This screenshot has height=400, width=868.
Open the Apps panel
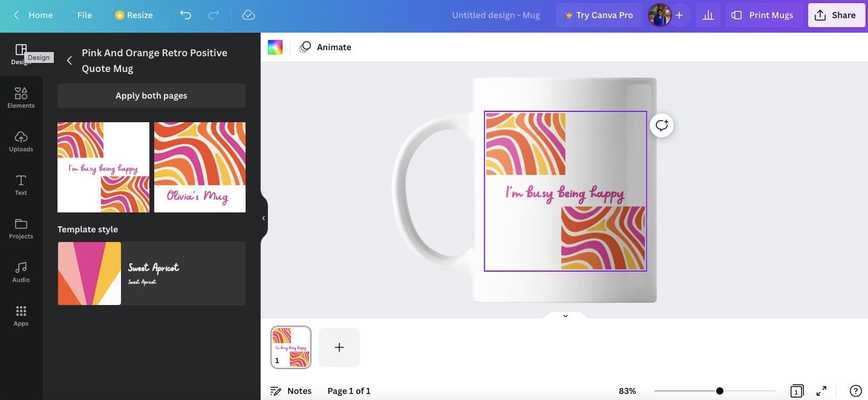21,315
